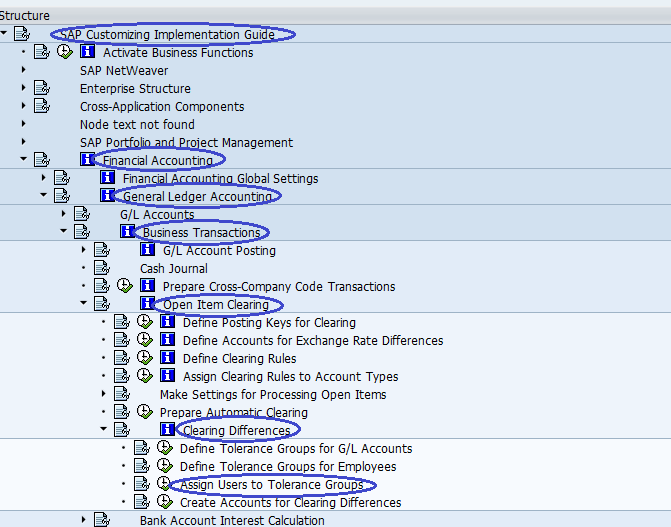Screen dimensions: 671x527
Task: Expand Cross-Application Components node
Action: coord(24,106)
